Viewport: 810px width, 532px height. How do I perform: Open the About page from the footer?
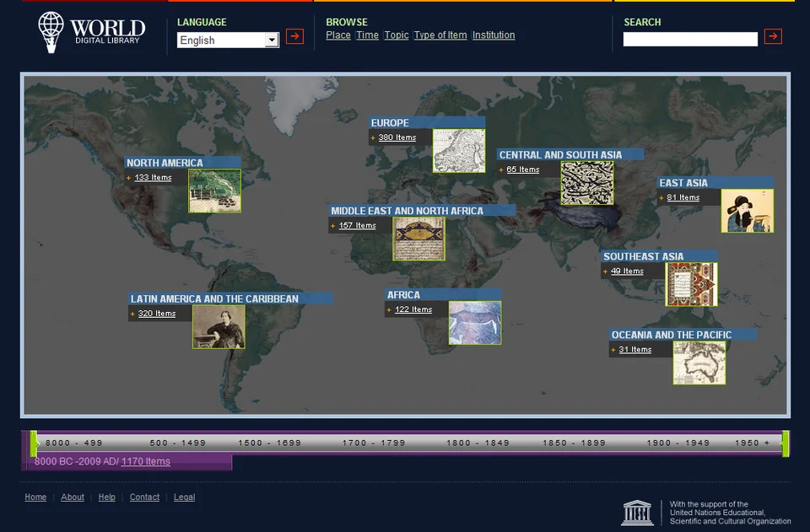tap(72, 497)
